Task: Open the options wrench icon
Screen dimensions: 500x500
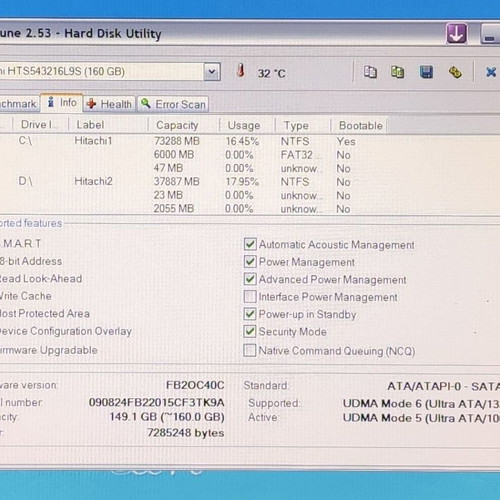Action: [455, 72]
